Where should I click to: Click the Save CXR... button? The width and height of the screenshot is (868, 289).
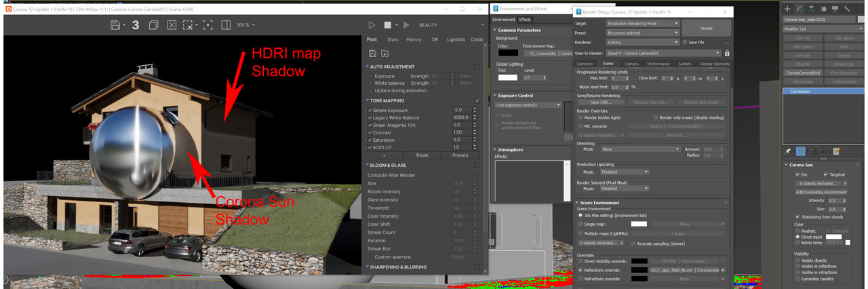[601, 102]
